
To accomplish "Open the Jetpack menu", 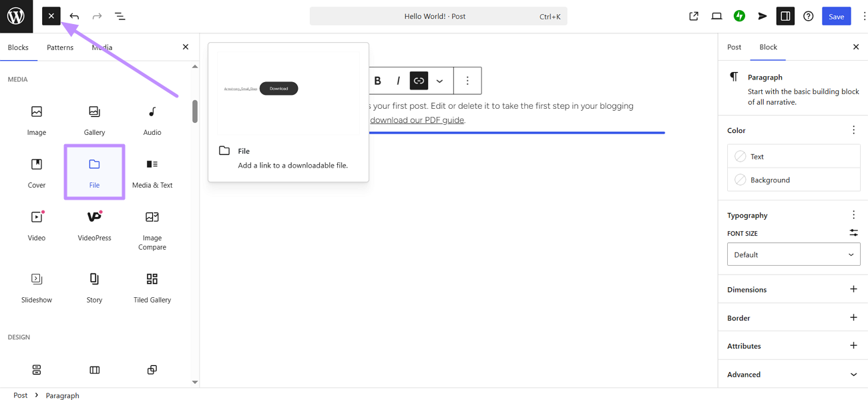I will point(739,15).
